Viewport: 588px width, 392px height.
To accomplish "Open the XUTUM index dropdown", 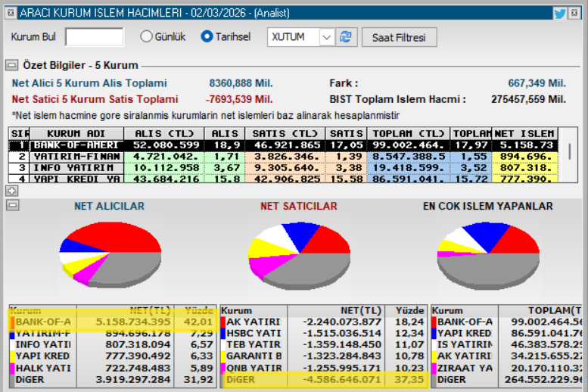I will (327, 37).
